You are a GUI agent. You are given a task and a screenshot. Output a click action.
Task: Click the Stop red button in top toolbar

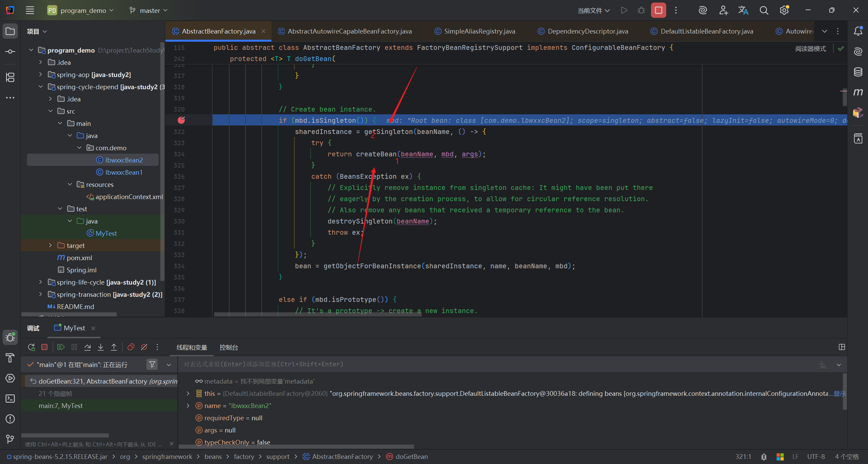point(658,10)
